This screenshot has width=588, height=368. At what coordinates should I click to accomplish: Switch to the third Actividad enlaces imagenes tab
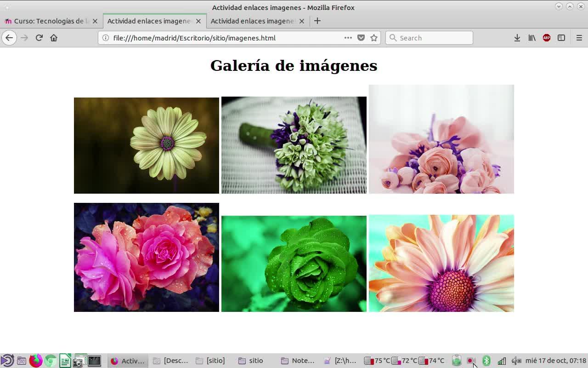252,21
